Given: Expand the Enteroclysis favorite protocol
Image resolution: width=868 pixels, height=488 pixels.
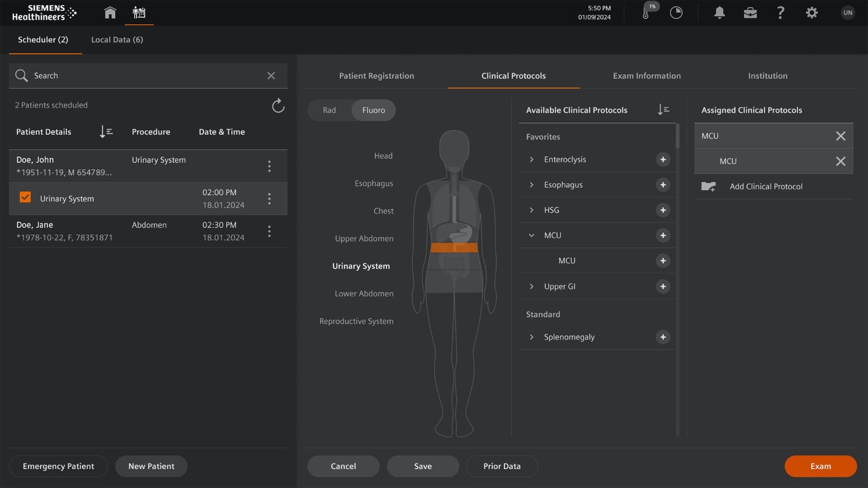Looking at the screenshot, I should [x=531, y=159].
